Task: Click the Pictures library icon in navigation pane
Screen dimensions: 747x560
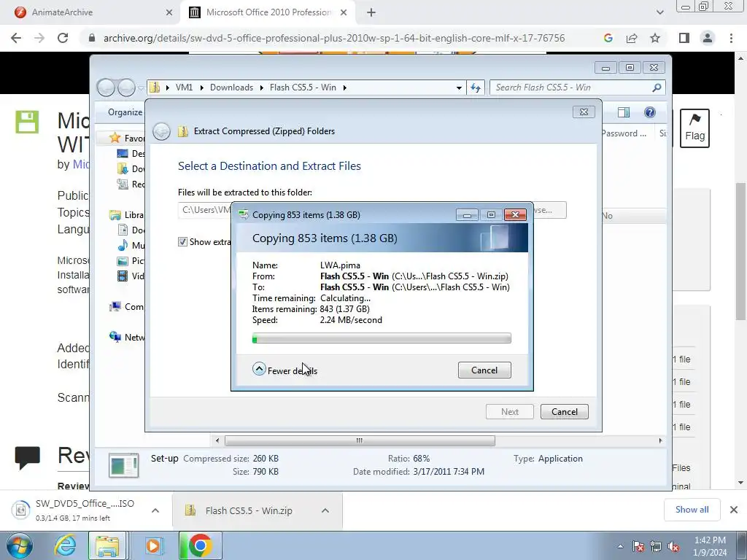Action: [x=123, y=260]
